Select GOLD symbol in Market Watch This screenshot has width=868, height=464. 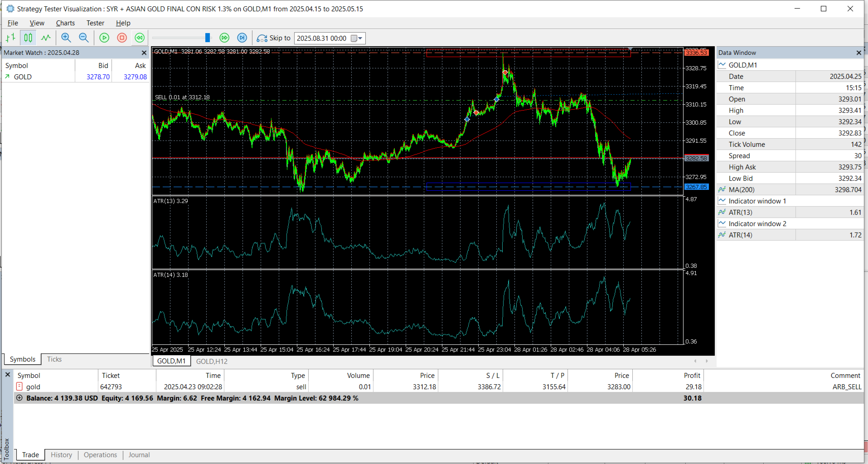point(76,77)
